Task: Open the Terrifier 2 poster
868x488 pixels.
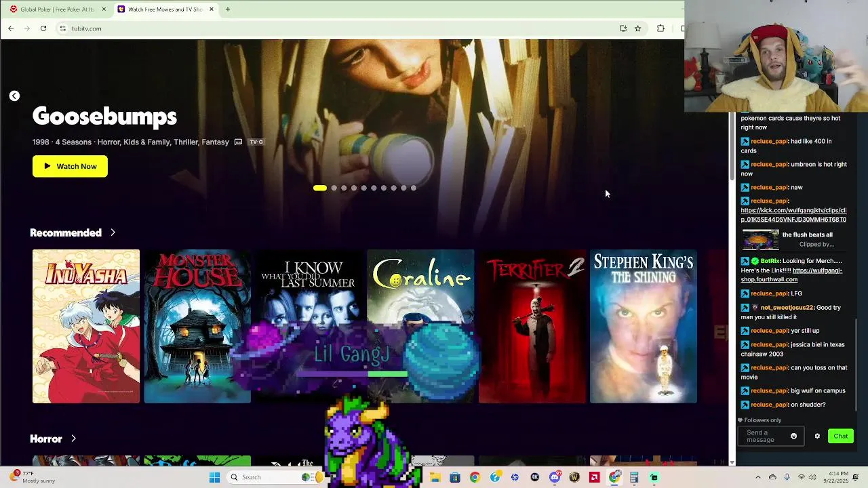Action: tap(532, 327)
